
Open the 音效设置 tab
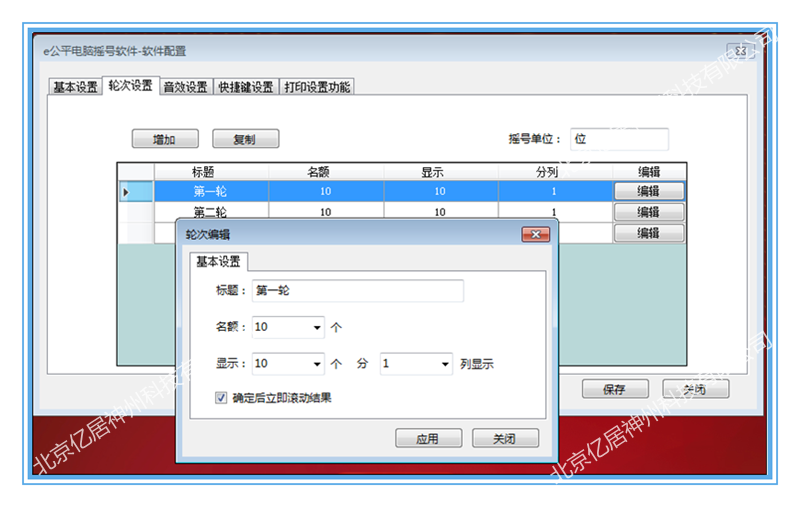[185, 87]
